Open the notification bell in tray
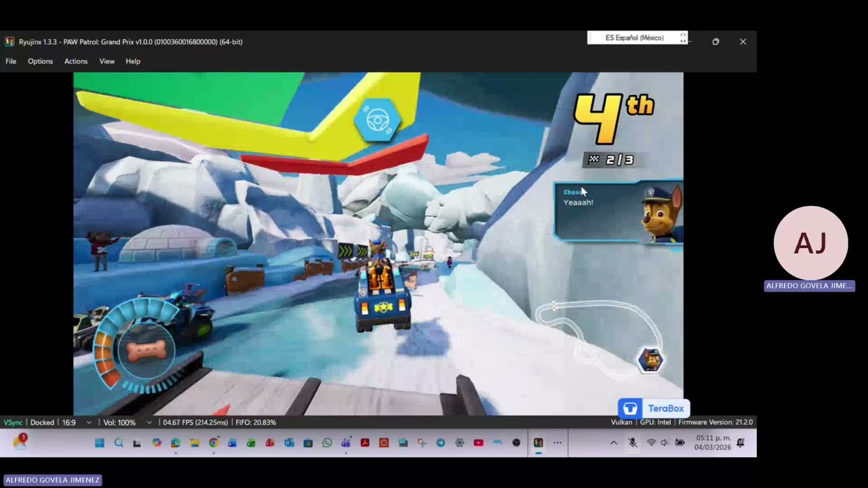Screen dimensions: 868x488 click(741, 443)
